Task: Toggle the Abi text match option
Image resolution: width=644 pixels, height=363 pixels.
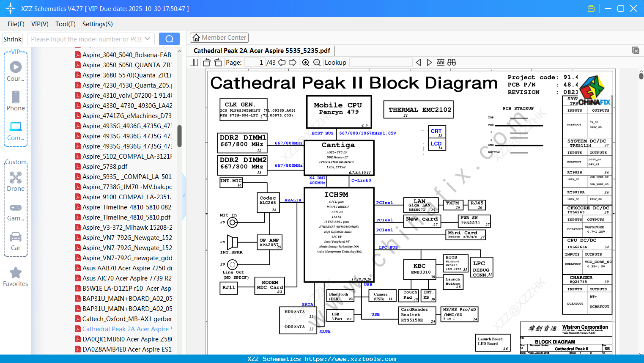Action: coord(440,63)
